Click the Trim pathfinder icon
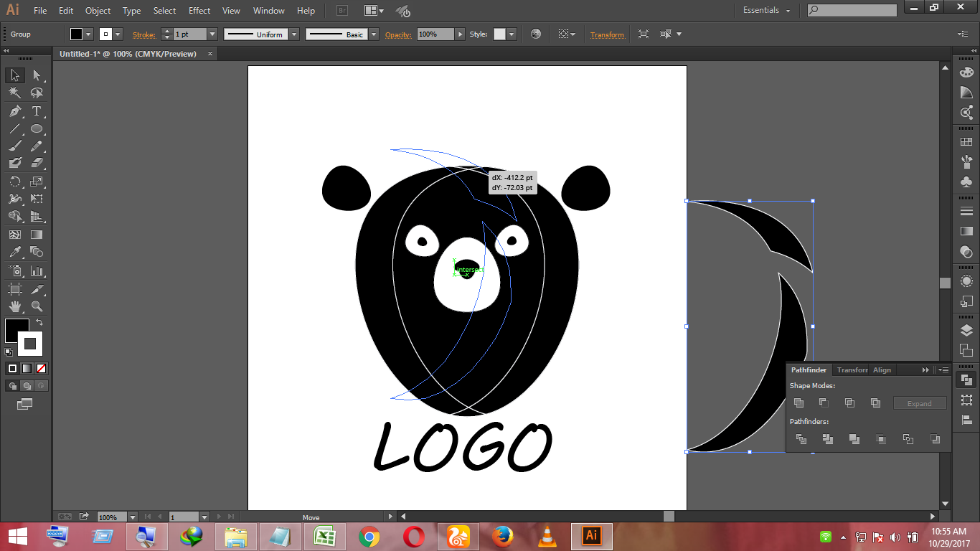The height and width of the screenshot is (551, 980). click(x=827, y=439)
